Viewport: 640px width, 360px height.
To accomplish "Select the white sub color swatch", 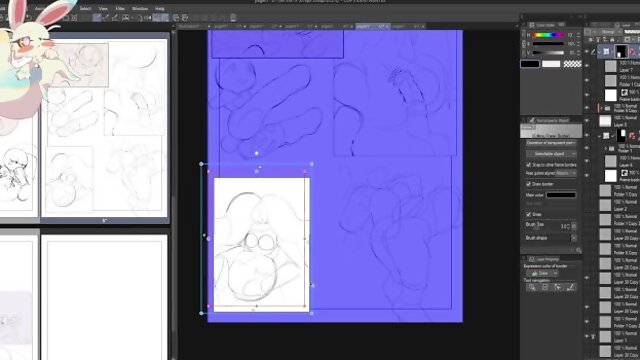I will [551, 64].
